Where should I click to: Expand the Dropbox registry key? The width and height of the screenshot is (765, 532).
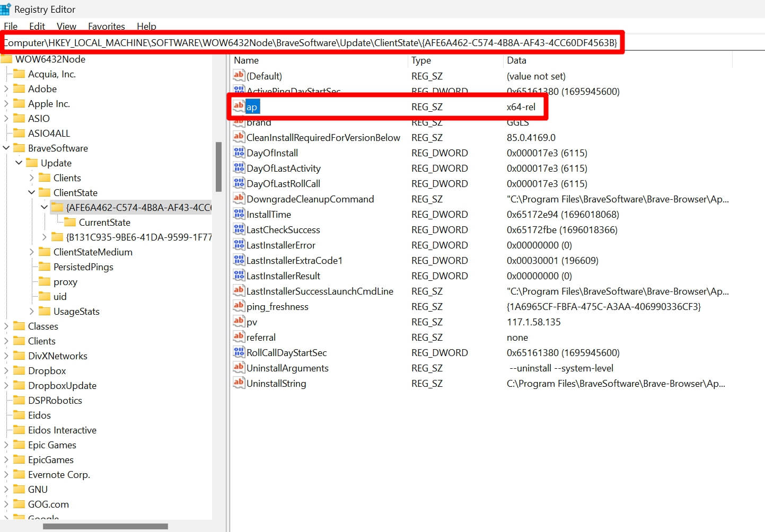6,371
